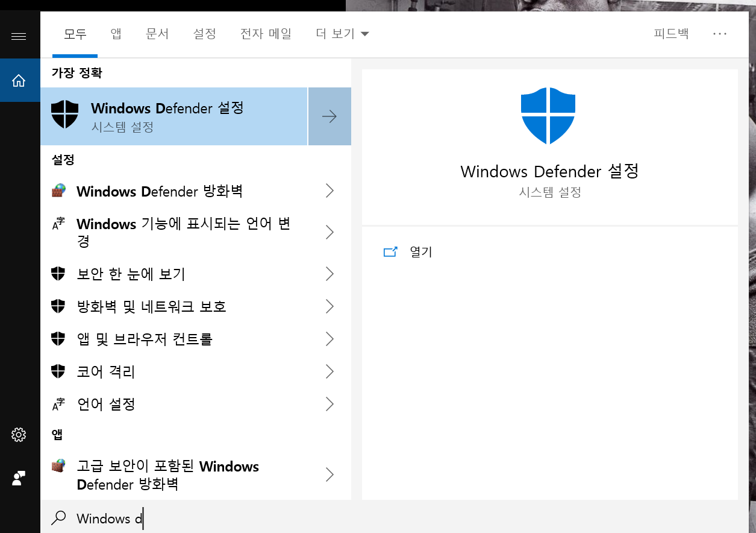The width and height of the screenshot is (756, 533).
Task: Select 언어 설정 text
Action: 106,404
